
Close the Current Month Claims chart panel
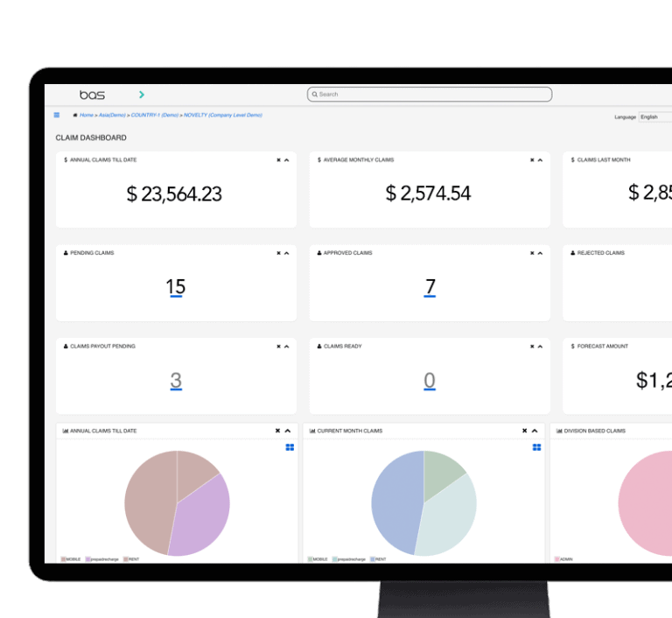coord(525,431)
